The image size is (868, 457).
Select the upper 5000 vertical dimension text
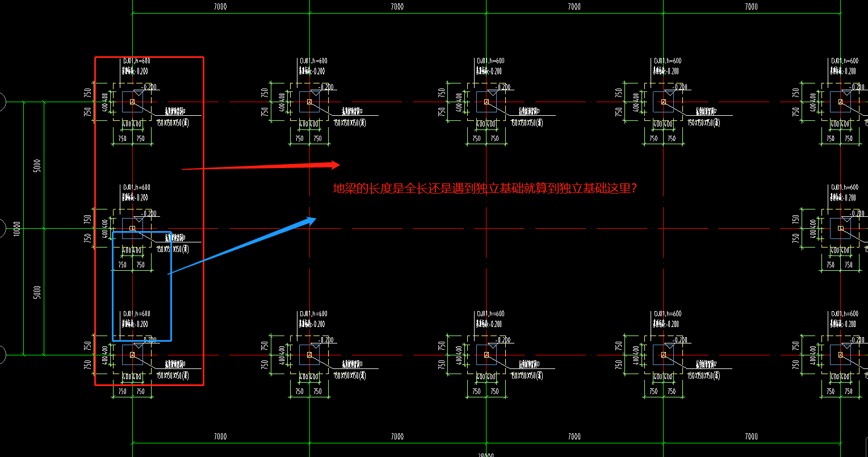(37, 166)
